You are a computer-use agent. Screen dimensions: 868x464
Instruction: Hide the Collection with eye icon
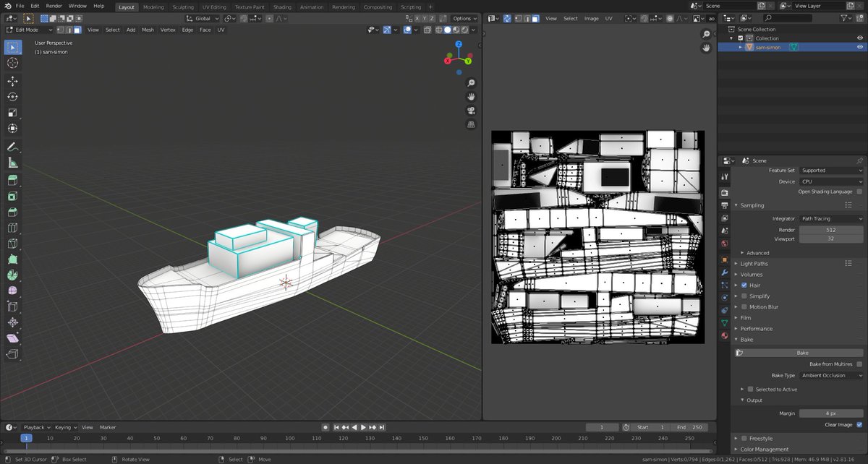859,38
